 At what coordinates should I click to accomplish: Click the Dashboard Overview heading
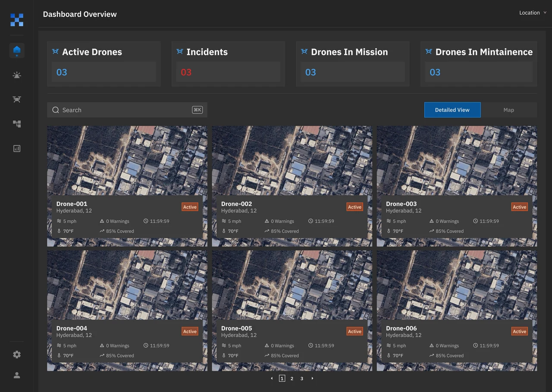[80, 14]
